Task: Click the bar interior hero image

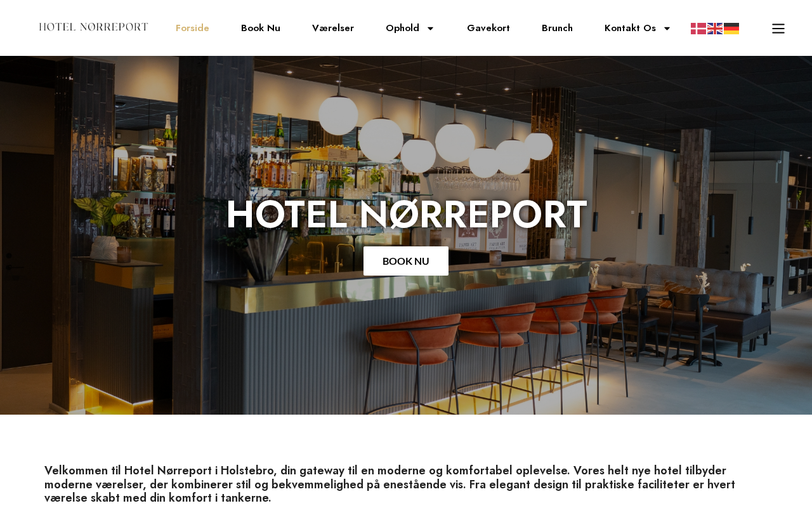Action: point(406,235)
